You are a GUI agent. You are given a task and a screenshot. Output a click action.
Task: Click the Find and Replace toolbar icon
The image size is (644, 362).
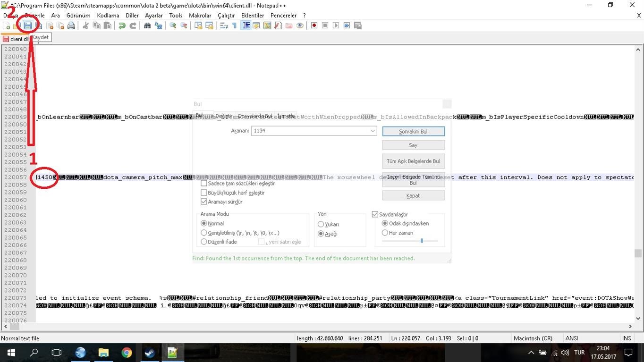pyautogui.click(x=158, y=25)
